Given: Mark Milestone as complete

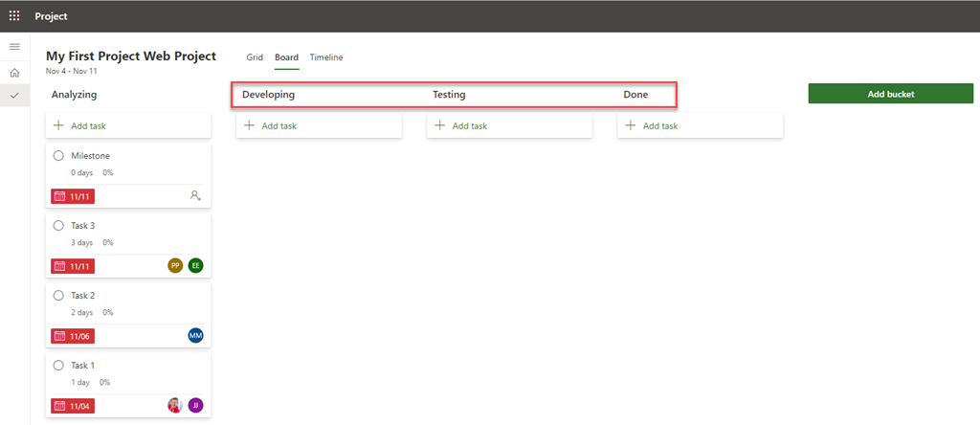Looking at the screenshot, I should pos(58,156).
